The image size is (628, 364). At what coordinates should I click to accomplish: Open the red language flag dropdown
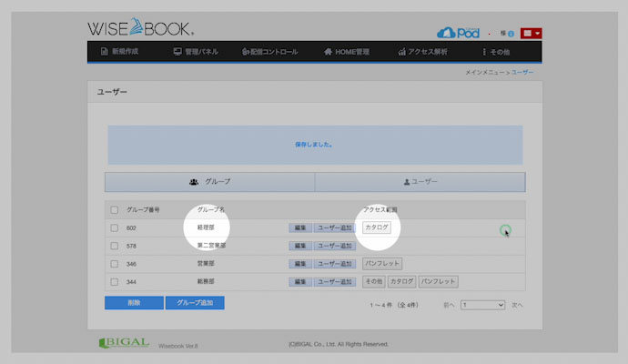[532, 33]
